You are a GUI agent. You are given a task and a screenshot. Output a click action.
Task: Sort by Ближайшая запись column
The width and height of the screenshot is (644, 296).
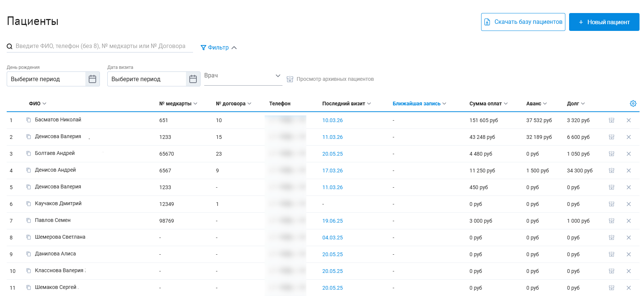tap(419, 104)
